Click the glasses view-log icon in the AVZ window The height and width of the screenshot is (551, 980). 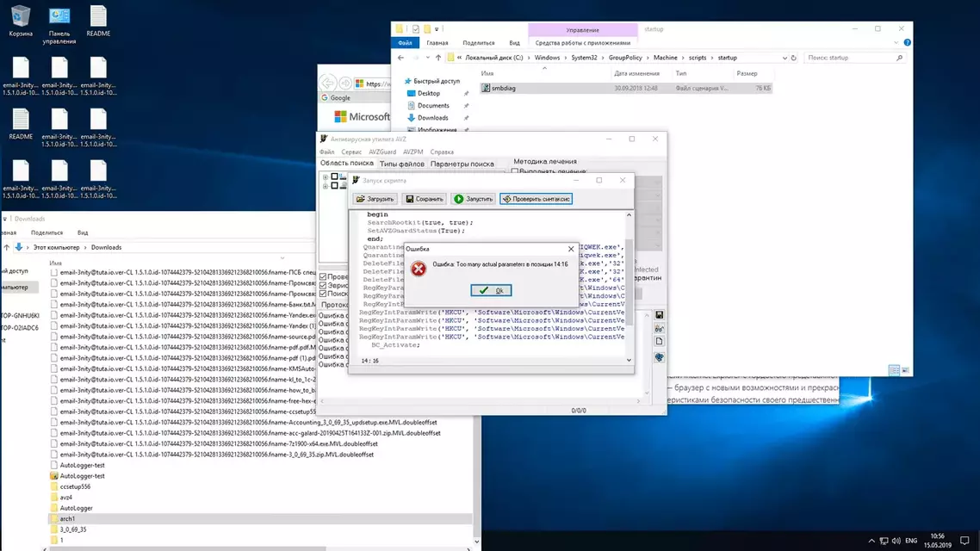[659, 328]
